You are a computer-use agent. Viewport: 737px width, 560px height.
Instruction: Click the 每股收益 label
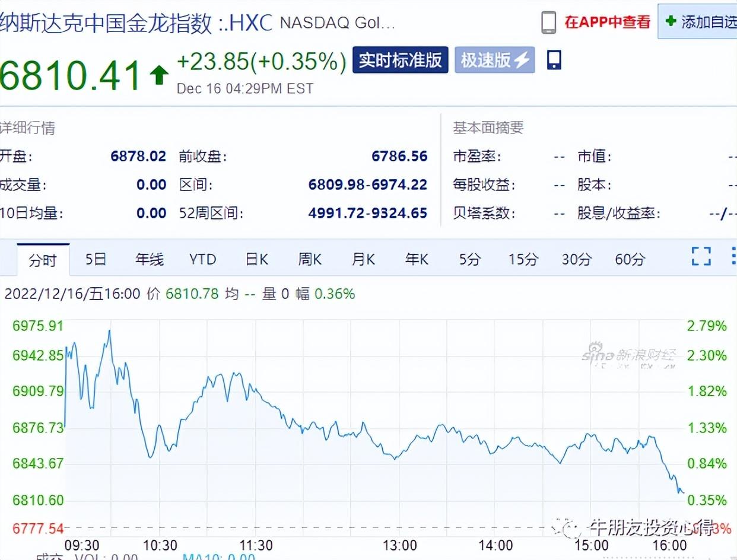click(484, 185)
